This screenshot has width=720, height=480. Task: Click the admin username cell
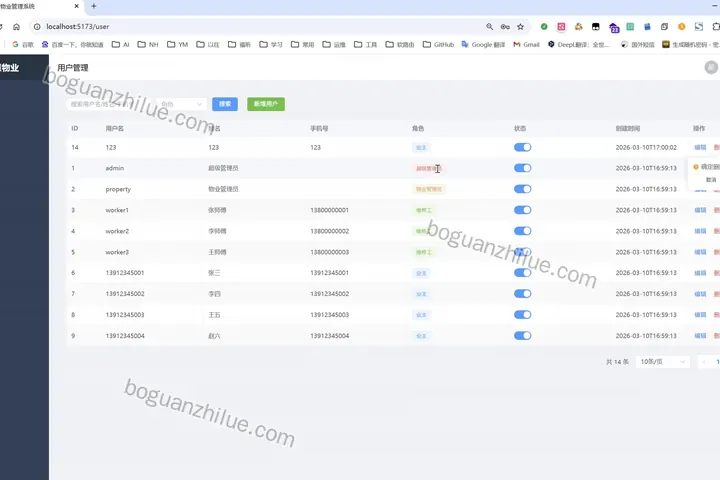coord(115,168)
